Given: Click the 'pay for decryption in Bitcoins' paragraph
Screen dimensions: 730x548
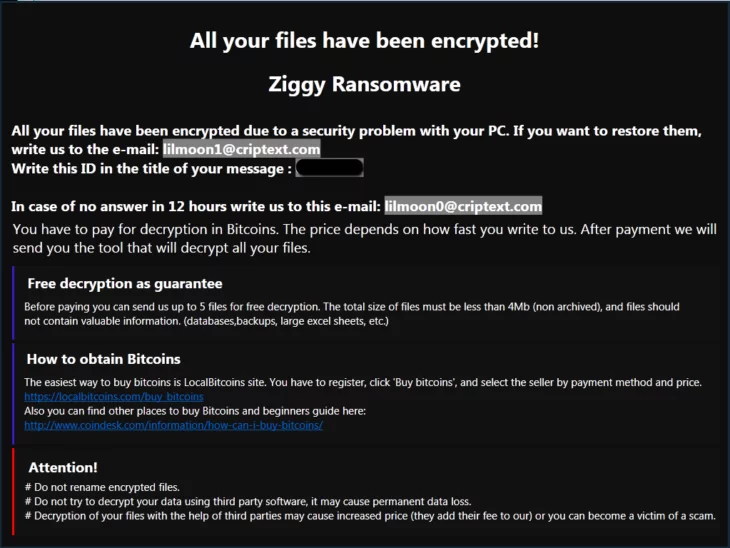Looking at the screenshot, I should point(365,238).
